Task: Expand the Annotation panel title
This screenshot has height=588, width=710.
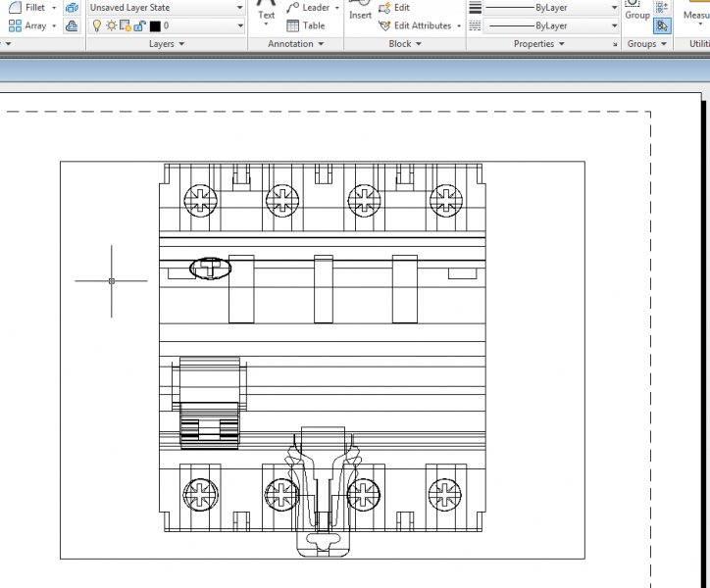Action: point(295,44)
